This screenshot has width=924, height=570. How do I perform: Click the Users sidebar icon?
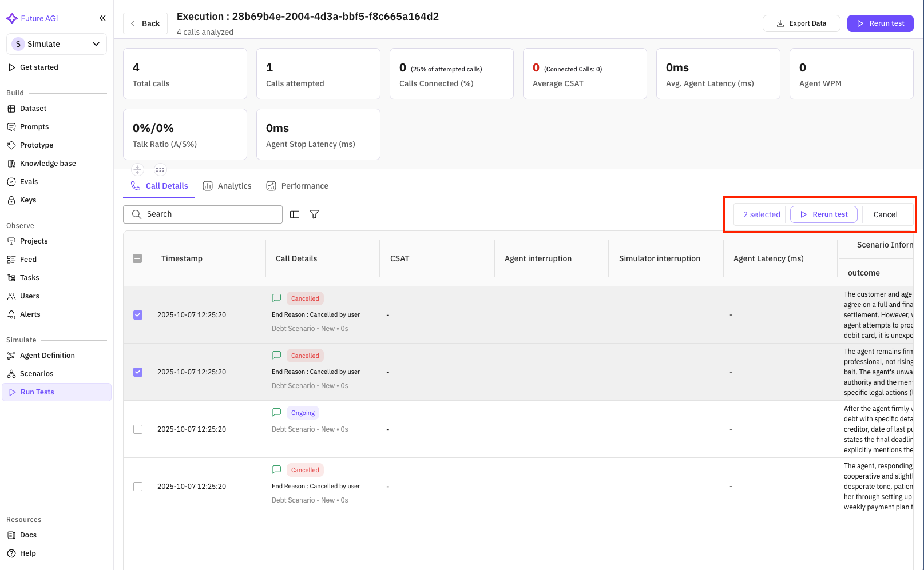pyautogui.click(x=11, y=296)
